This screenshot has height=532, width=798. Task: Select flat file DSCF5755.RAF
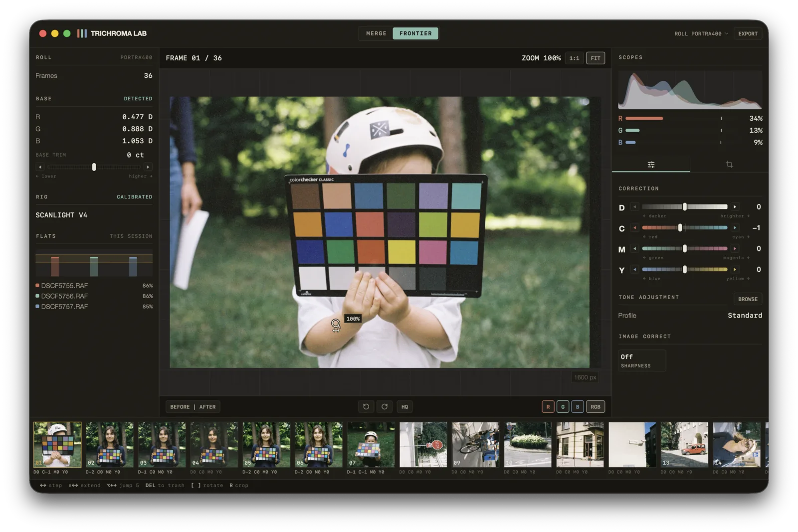(x=94, y=286)
